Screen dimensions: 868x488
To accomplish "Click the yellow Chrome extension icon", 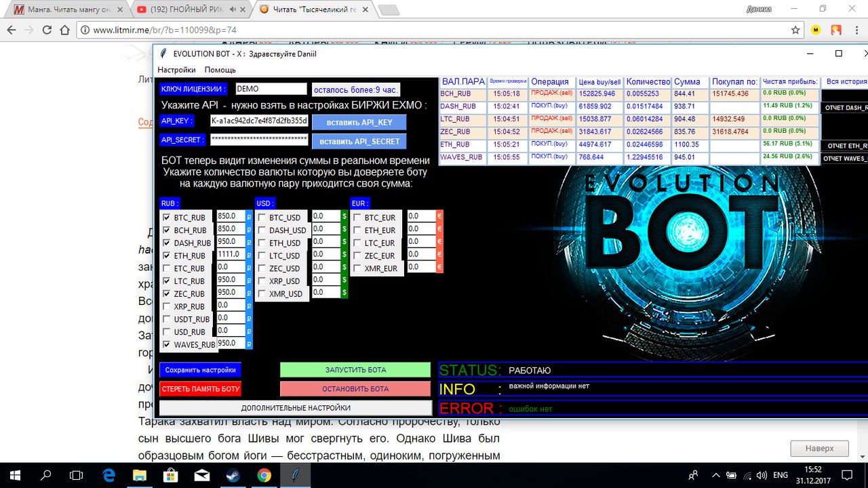I will click(x=816, y=30).
